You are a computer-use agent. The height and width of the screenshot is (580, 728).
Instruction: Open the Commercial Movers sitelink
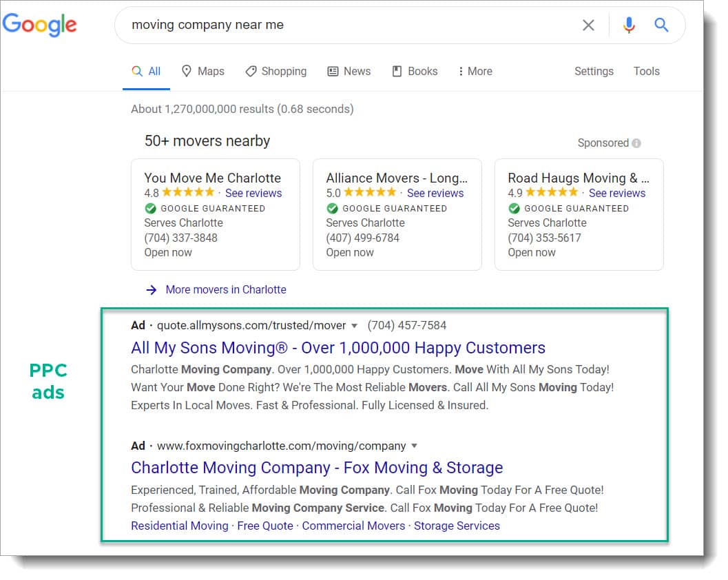353,526
